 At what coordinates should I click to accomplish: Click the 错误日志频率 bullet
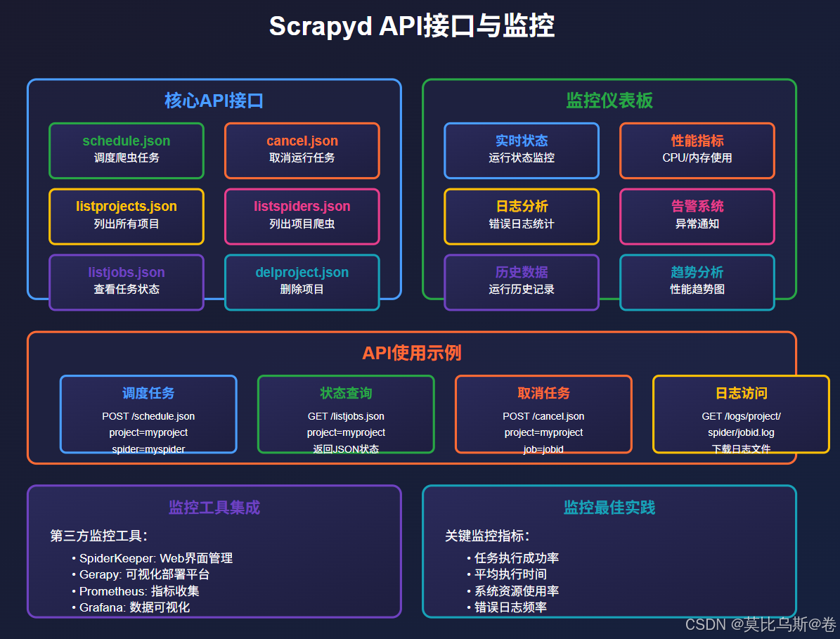(510, 607)
